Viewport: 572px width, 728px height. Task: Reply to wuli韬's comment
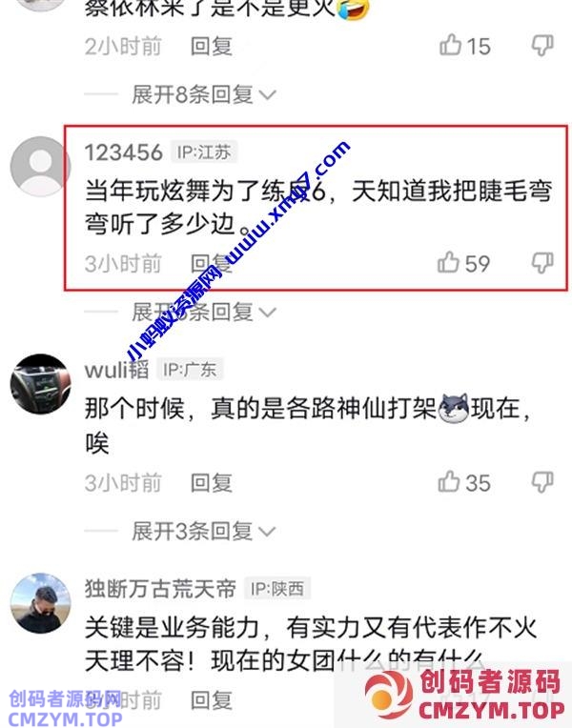[212, 483]
